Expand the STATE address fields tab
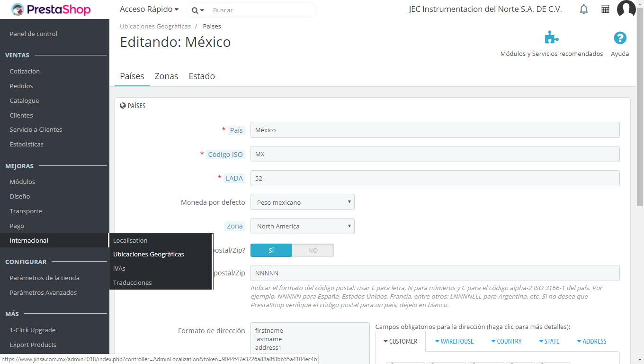Screen dimensions: 644x364 point(549,341)
